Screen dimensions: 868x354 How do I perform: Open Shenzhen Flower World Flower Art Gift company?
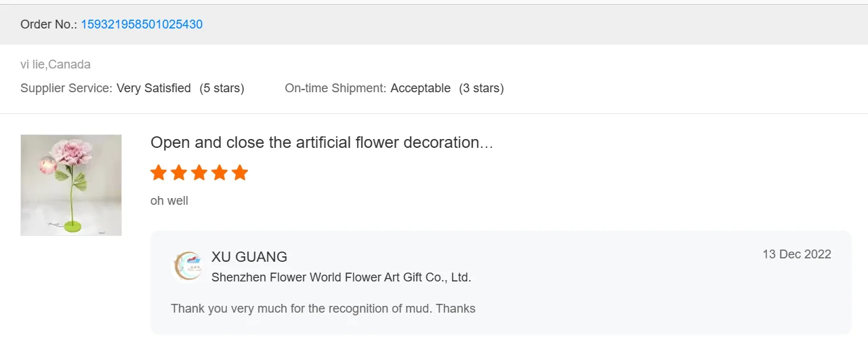click(341, 277)
